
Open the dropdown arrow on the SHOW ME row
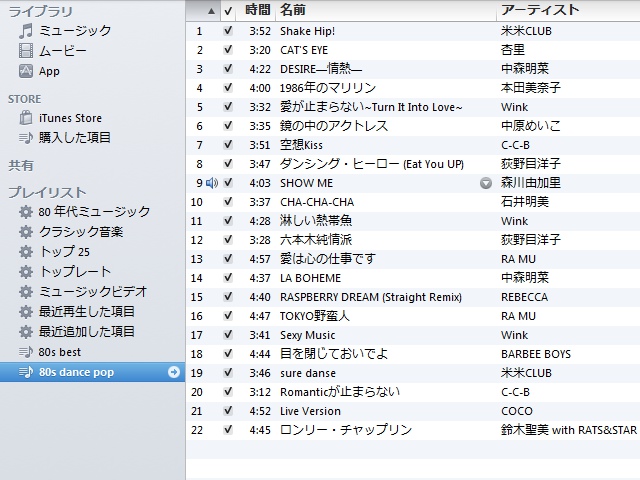(x=486, y=183)
